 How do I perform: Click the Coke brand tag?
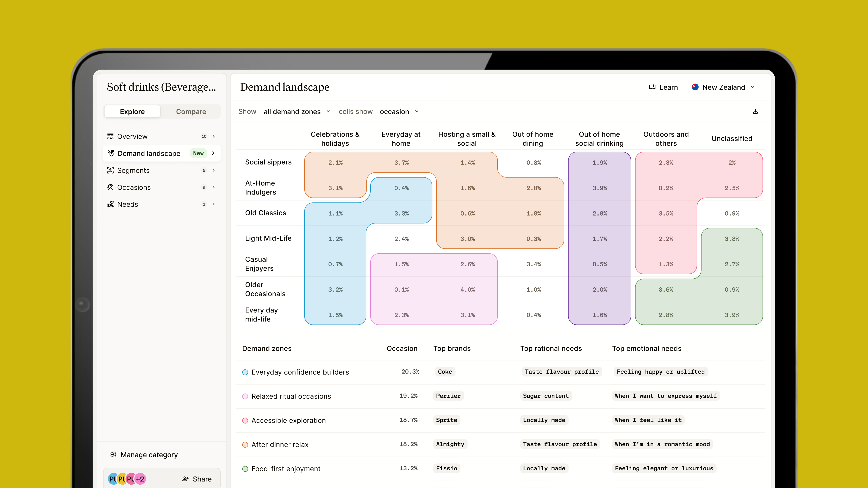click(x=445, y=372)
